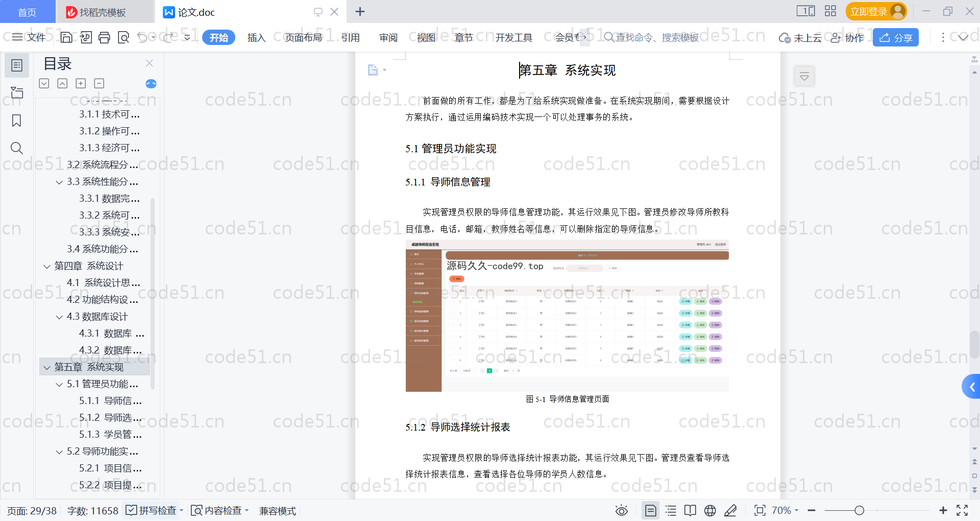Open the chapter navigation sidebar icon

[17, 92]
